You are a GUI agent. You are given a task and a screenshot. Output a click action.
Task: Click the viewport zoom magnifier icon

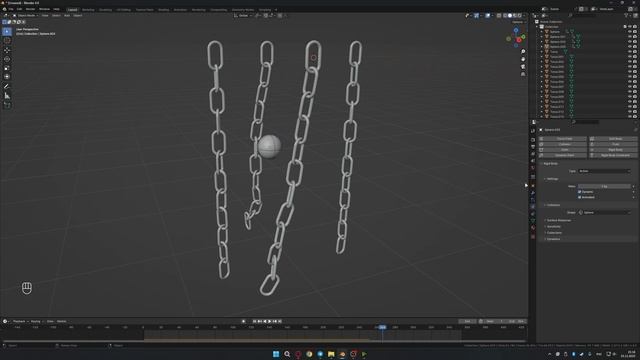coord(523,52)
